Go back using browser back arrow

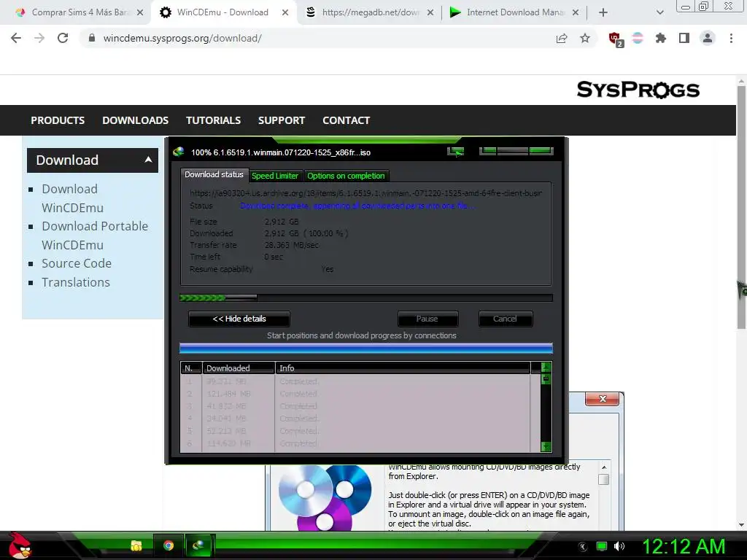coord(16,38)
